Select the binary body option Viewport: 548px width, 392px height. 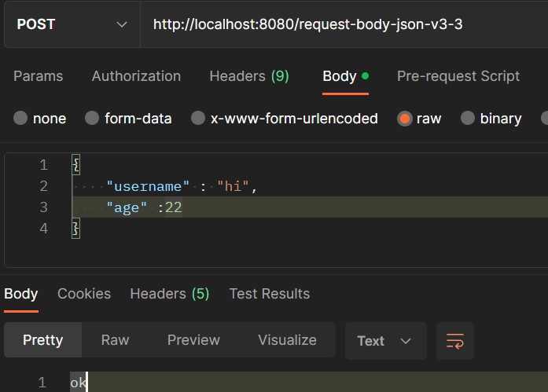coord(491,119)
